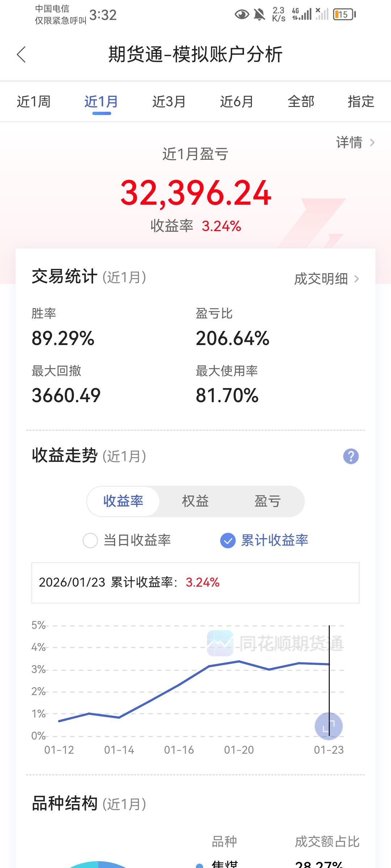Tap the muted bell status icon
391x868 pixels.
[x=259, y=14]
